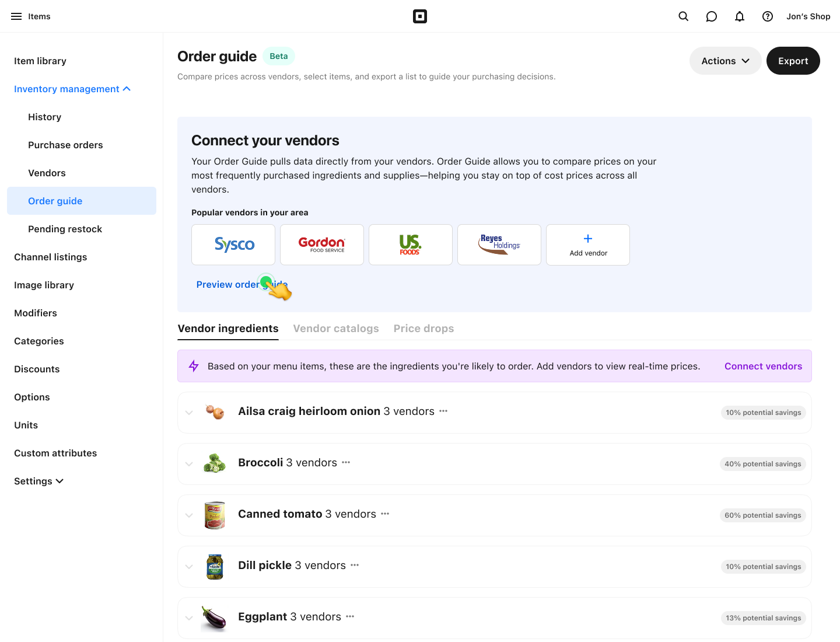Click the help question mark icon
Image resolution: width=840 pixels, height=642 pixels.
coord(768,16)
